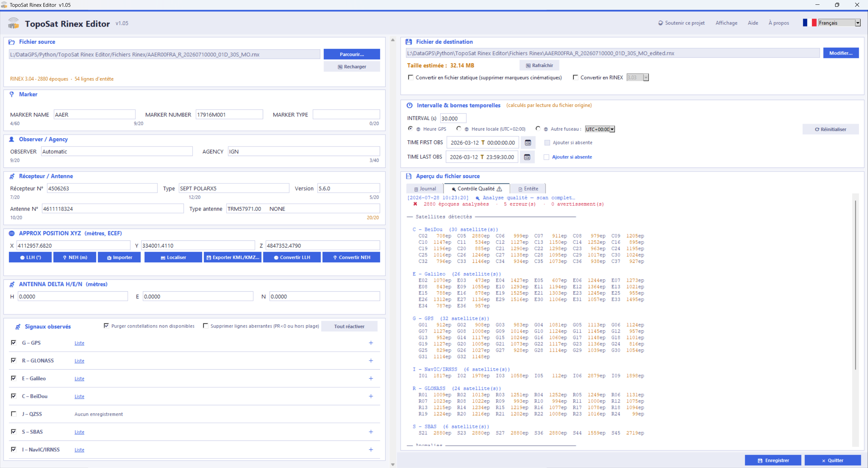Click Tout réactiver button

(349, 326)
